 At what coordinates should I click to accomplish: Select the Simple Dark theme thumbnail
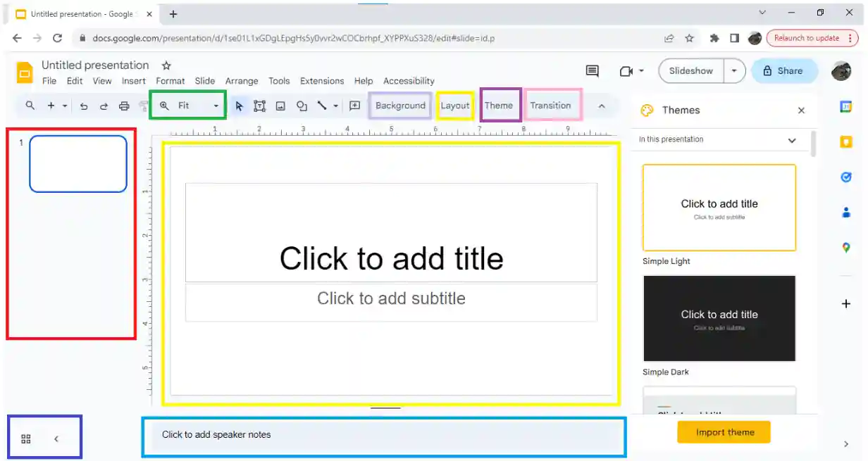tap(719, 318)
